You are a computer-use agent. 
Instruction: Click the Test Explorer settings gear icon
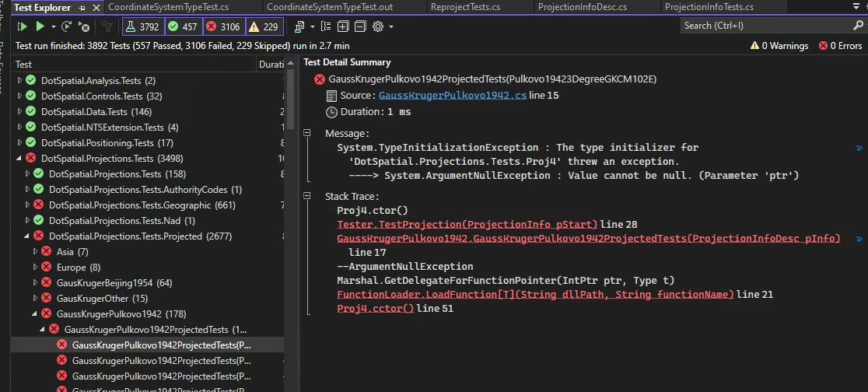pos(378,26)
